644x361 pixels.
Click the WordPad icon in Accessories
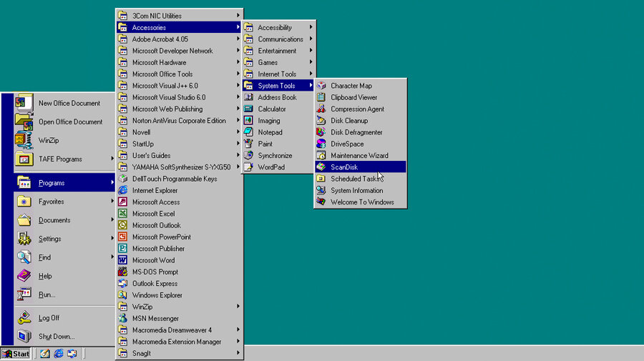(248, 167)
